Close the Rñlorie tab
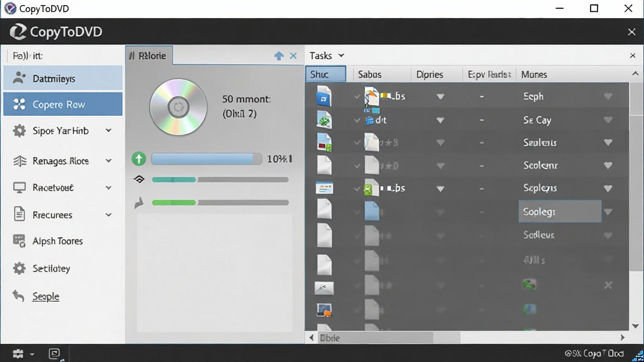Viewport: 644px width, 362px height. 293,56
